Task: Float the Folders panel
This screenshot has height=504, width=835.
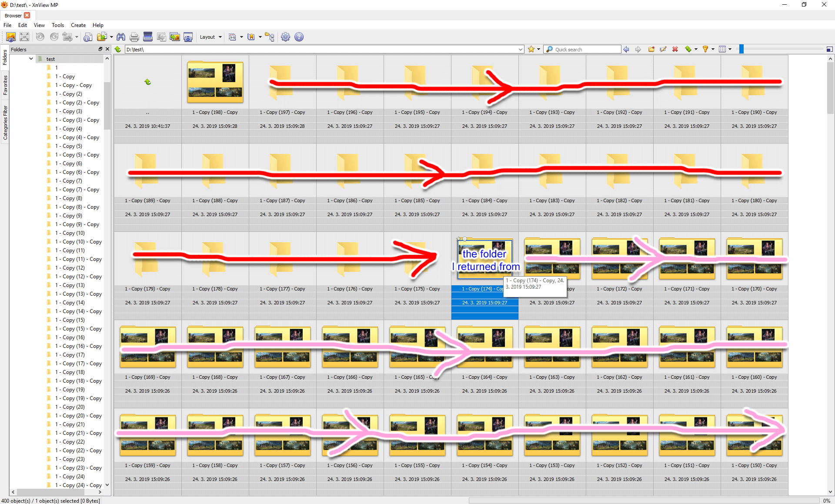Action: point(100,49)
